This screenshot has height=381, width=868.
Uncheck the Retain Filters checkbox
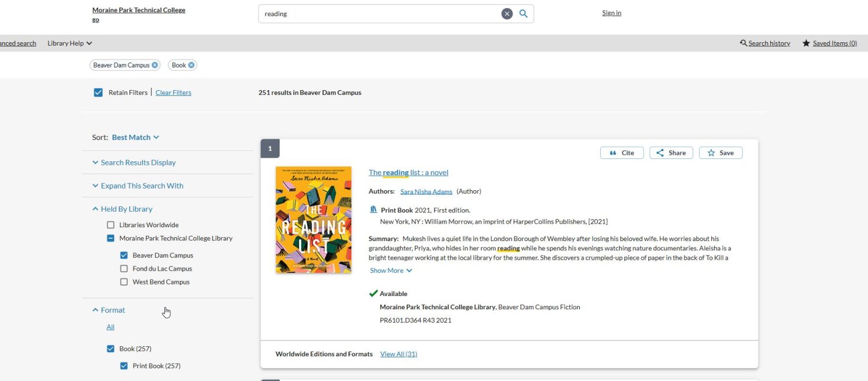click(98, 93)
